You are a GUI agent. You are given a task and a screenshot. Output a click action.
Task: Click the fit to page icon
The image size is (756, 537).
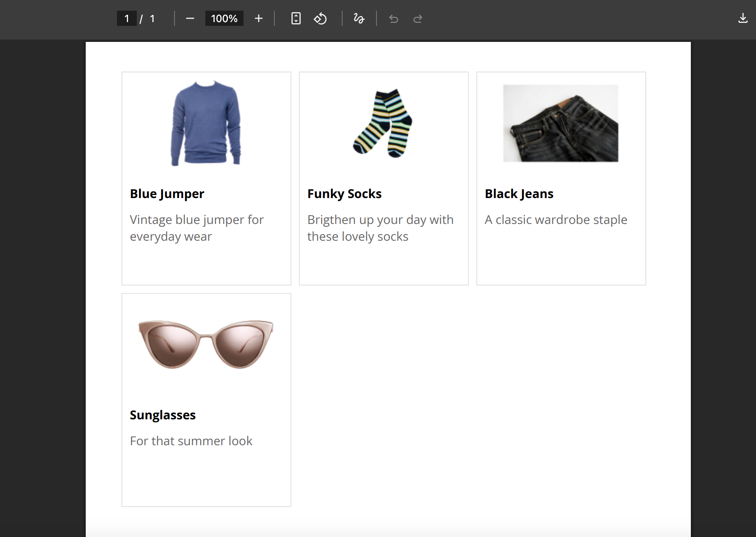pyautogui.click(x=296, y=19)
